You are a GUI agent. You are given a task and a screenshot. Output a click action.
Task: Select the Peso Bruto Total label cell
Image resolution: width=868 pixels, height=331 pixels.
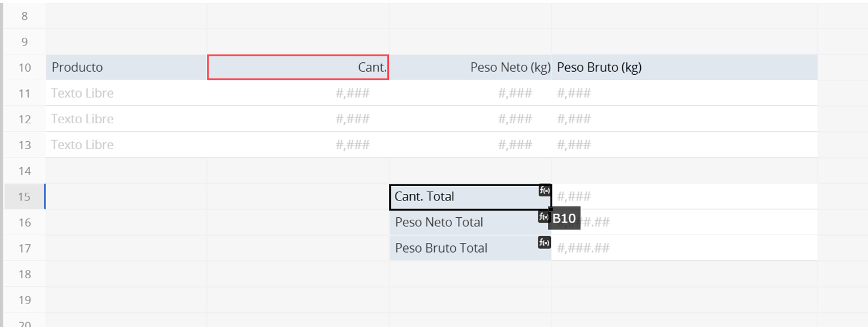pyautogui.click(x=471, y=248)
